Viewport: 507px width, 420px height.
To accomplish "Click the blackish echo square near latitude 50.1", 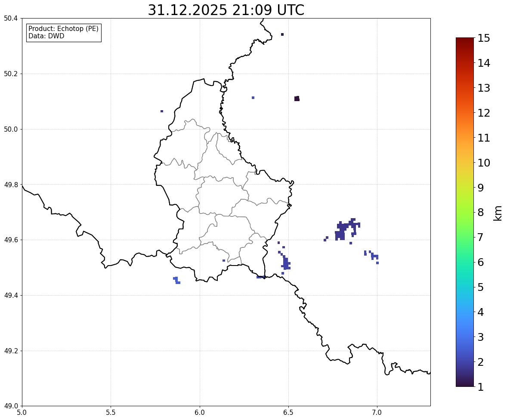I will (297, 99).
